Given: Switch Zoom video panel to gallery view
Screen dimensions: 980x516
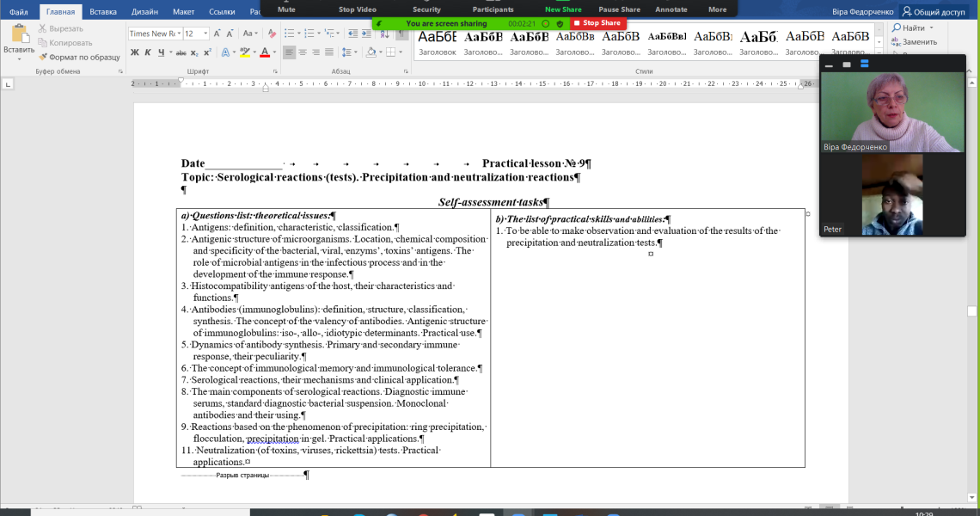Looking at the screenshot, I should pyautogui.click(x=864, y=64).
